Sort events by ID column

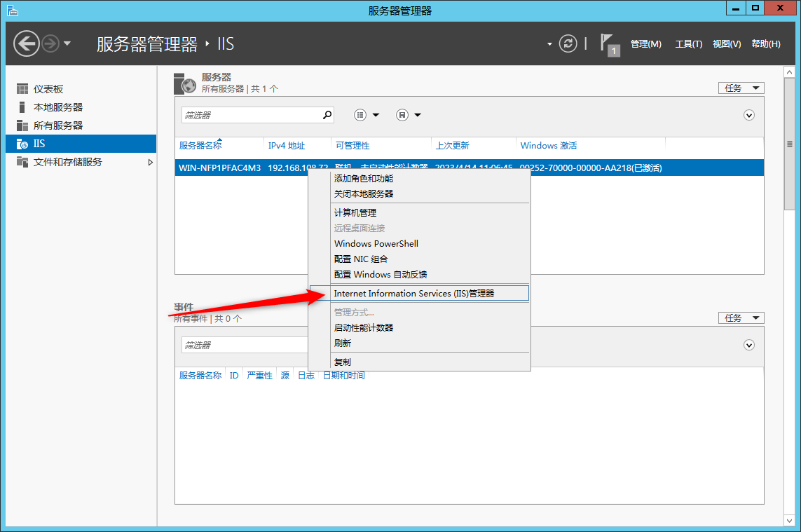tap(234, 376)
